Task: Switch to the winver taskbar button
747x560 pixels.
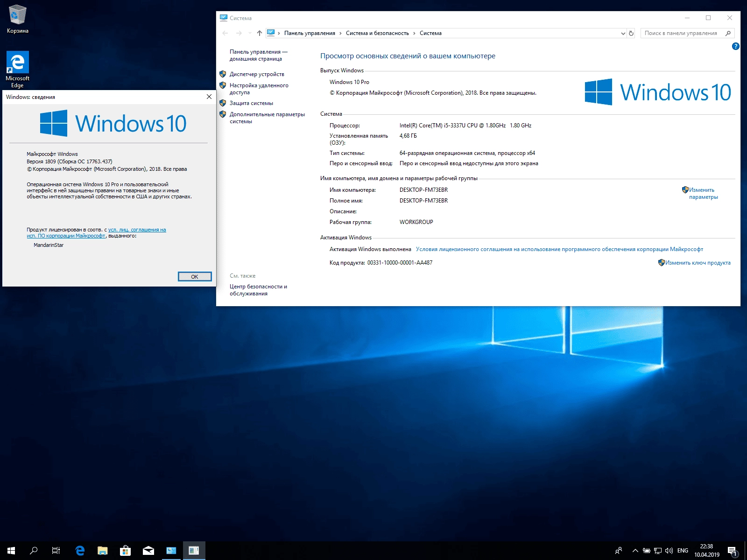Action: pos(194,551)
